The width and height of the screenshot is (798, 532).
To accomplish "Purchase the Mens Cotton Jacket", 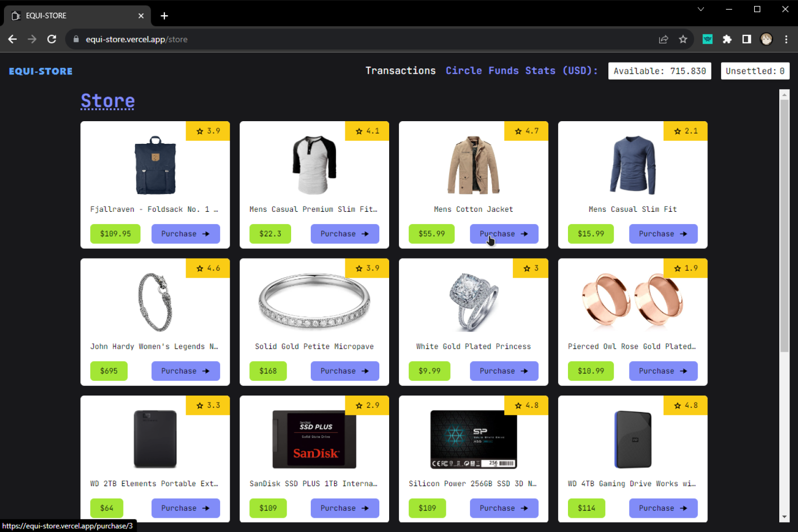I will coord(504,234).
